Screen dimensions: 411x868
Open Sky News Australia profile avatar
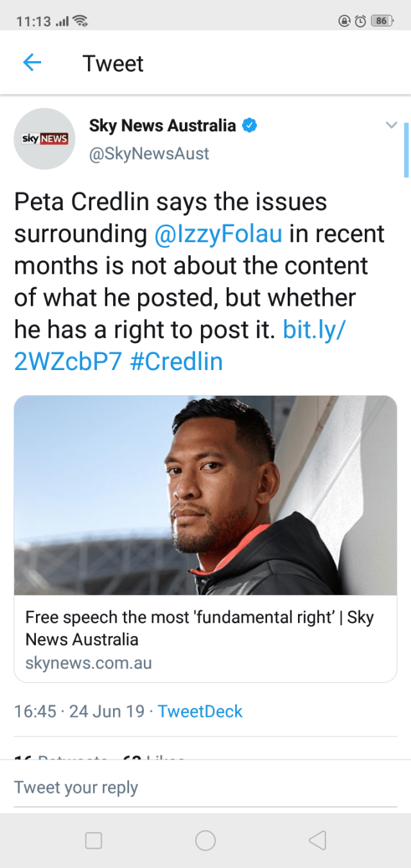click(45, 139)
